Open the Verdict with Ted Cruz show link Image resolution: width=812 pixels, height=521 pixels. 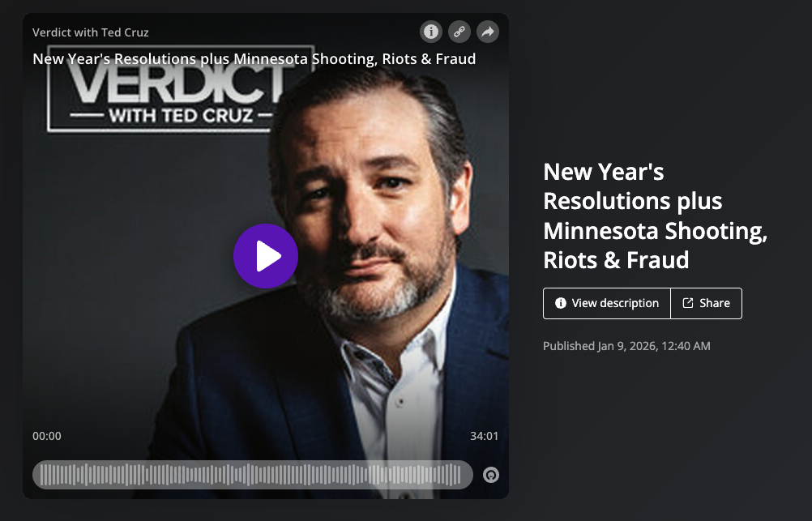tap(91, 32)
